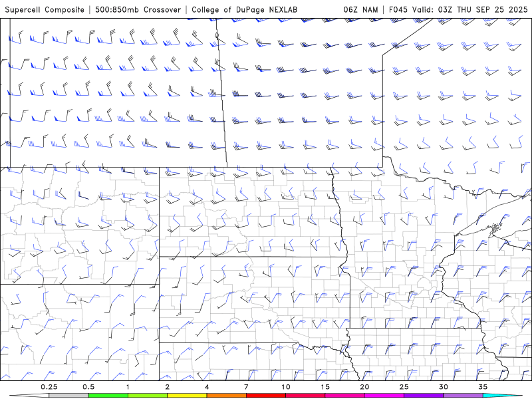Click the "Supercell Composite" title text
The height and width of the screenshot is (399, 532).
pyautogui.click(x=45, y=9)
